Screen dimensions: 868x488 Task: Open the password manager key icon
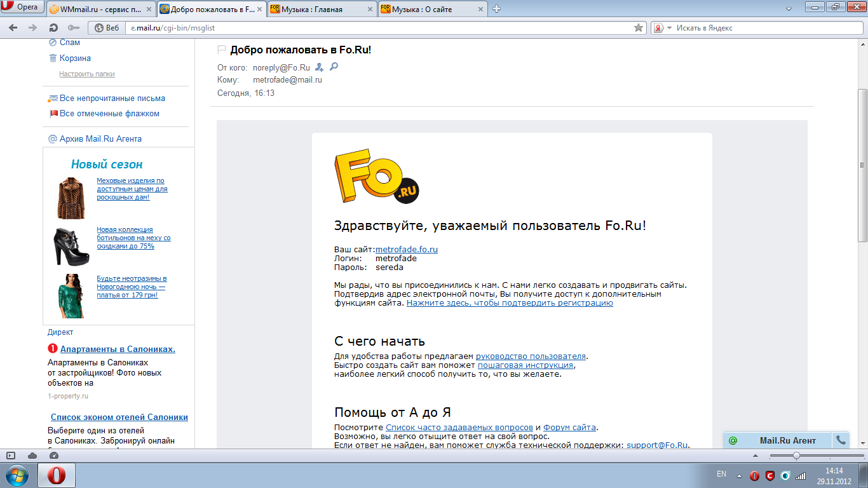coord(74,28)
